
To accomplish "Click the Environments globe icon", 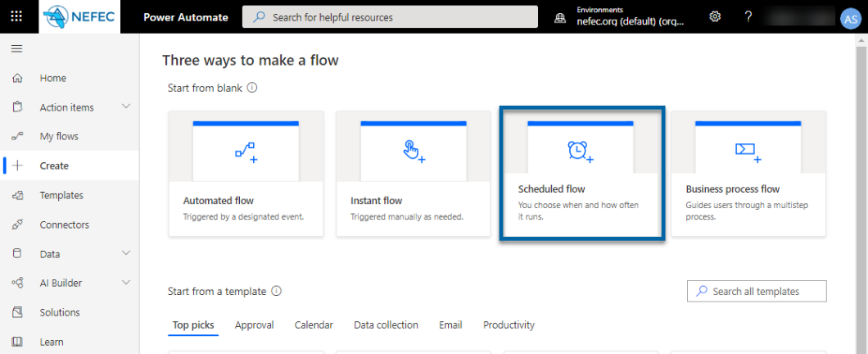I will (561, 18).
